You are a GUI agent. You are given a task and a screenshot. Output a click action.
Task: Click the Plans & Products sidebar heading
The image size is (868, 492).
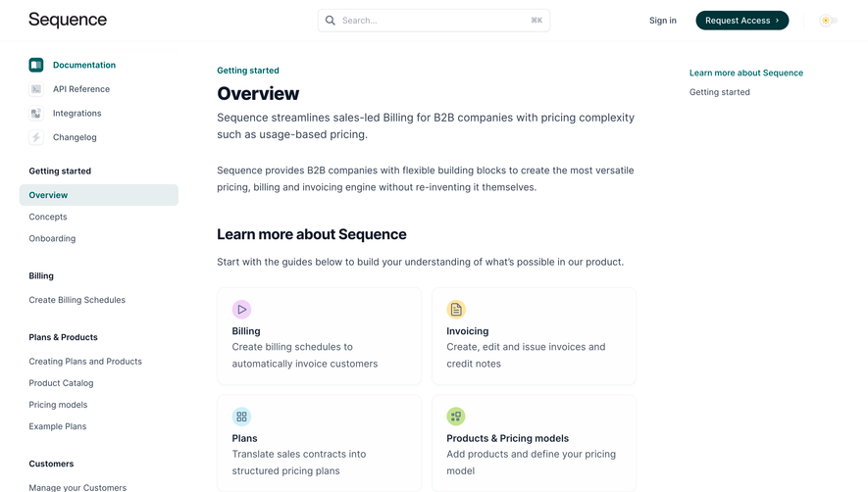[63, 337]
